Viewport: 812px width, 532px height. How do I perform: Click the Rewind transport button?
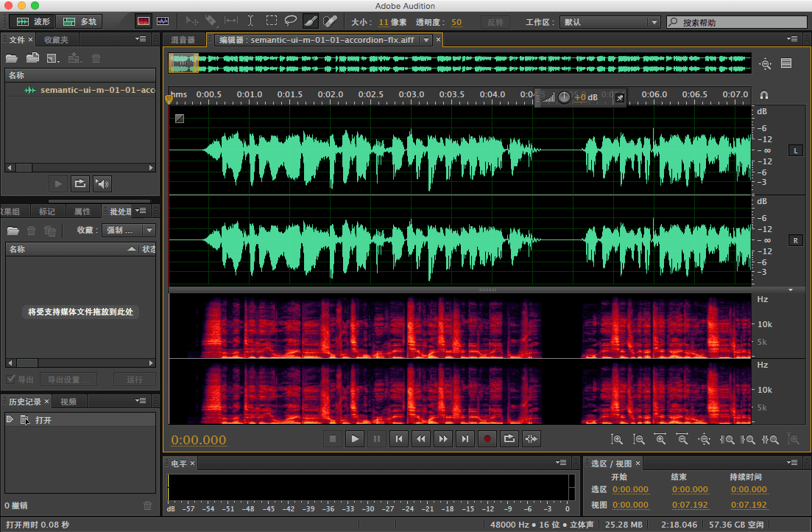421,438
